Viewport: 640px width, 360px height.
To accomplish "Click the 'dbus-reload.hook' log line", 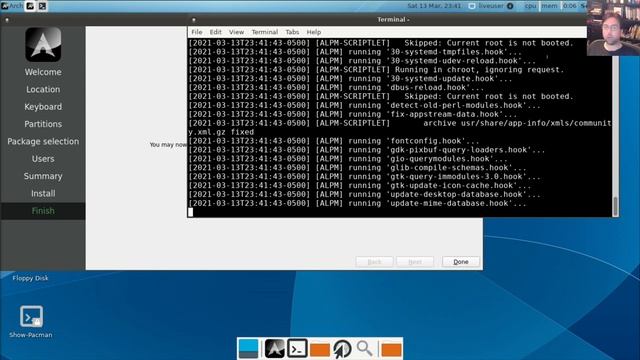I will point(336,87).
